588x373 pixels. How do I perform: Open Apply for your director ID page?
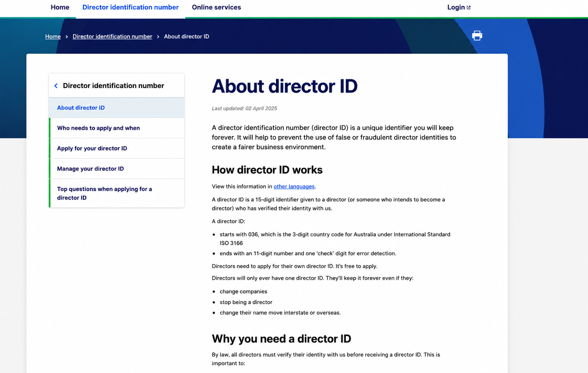[x=117, y=148]
